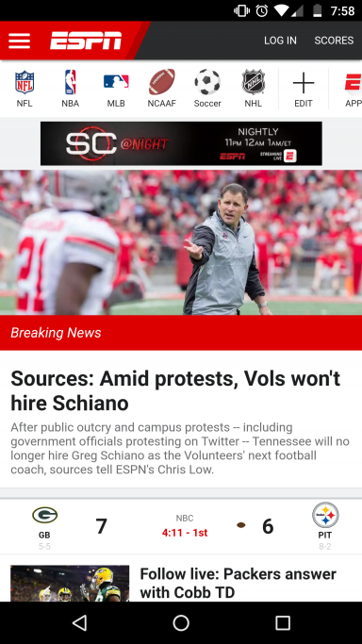Read 'Vols won't hire Schiano' headline
362x644 pixels.
pos(175,390)
